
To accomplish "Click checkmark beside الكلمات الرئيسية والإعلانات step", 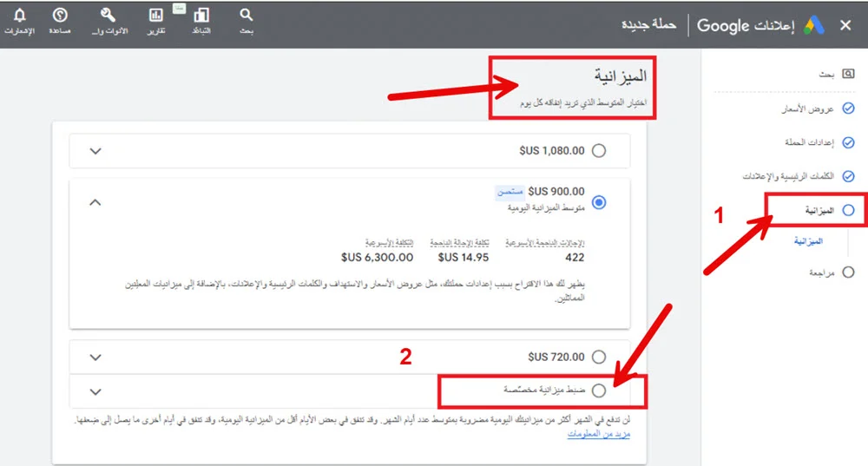I will pos(848,176).
